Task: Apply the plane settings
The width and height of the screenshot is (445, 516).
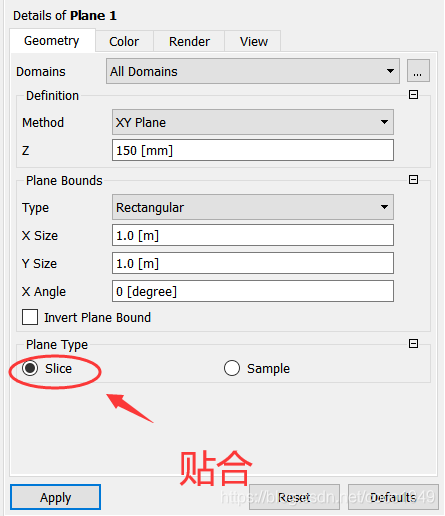Action: click(55, 497)
